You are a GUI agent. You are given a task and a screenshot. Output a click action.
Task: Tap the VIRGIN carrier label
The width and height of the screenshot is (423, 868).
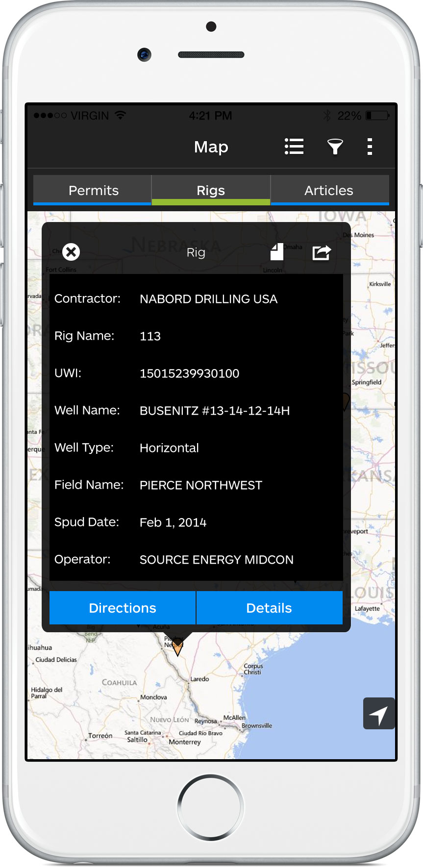click(90, 116)
